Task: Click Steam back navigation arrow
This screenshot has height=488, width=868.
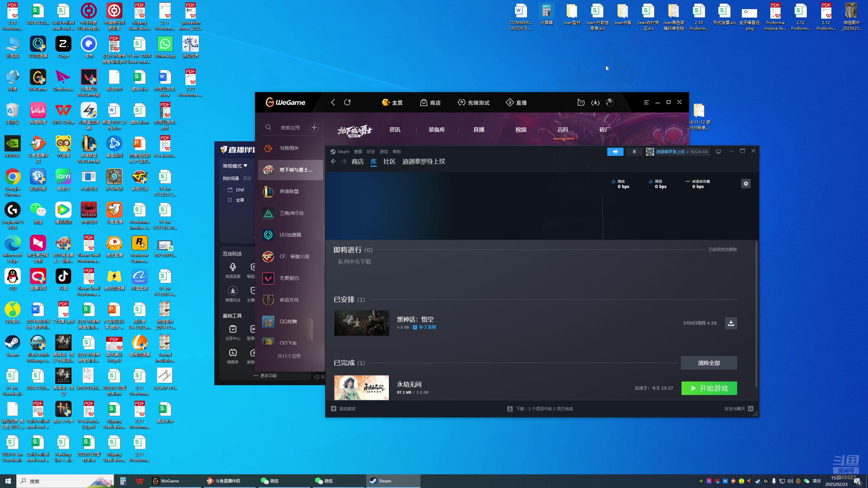Action: pos(333,161)
